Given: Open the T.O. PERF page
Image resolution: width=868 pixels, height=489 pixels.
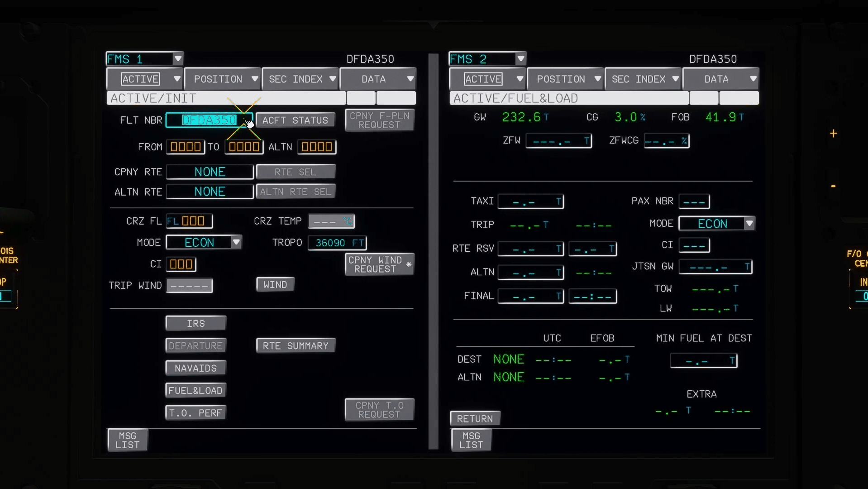Looking at the screenshot, I should click(196, 413).
